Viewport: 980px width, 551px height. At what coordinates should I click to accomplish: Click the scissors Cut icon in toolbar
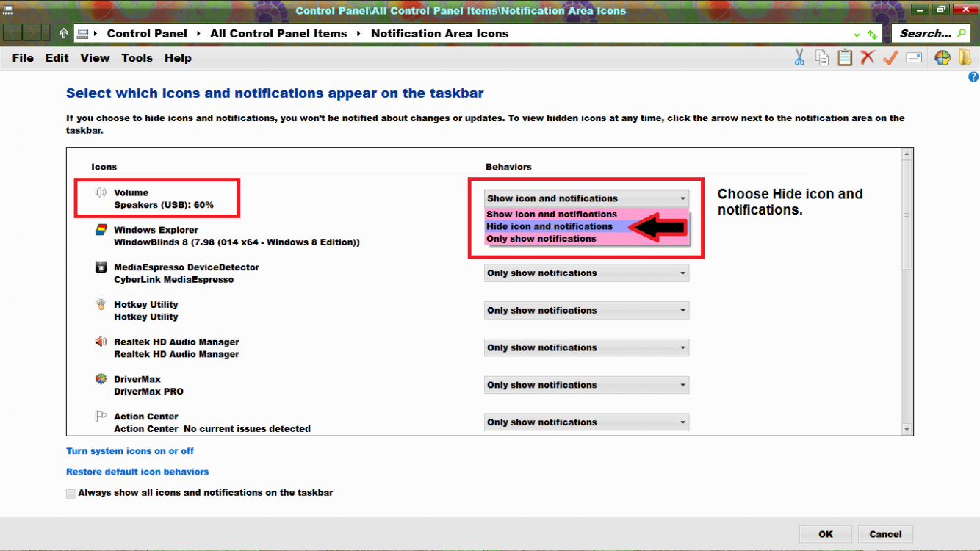tap(799, 58)
